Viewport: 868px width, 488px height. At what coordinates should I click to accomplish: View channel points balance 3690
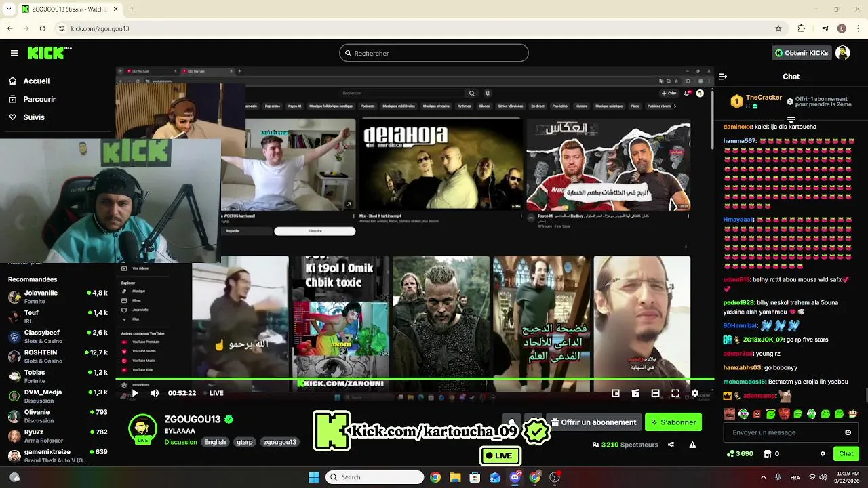coord(740,453)
